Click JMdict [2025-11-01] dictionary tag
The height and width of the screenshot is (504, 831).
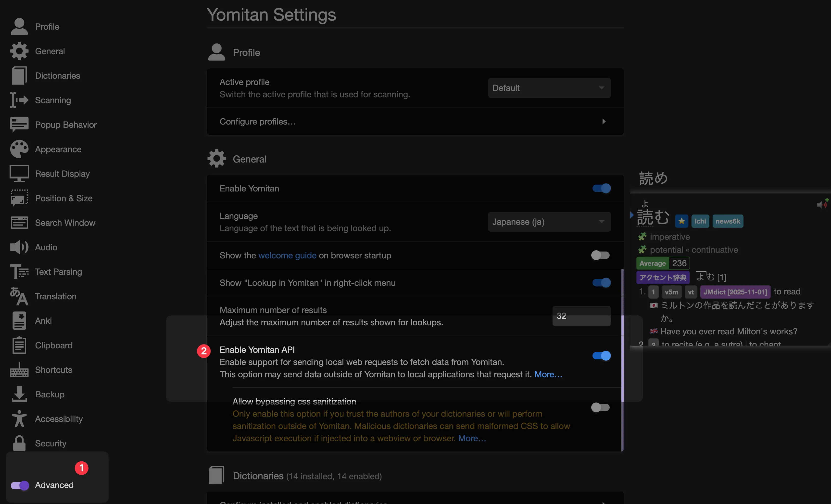735,292
